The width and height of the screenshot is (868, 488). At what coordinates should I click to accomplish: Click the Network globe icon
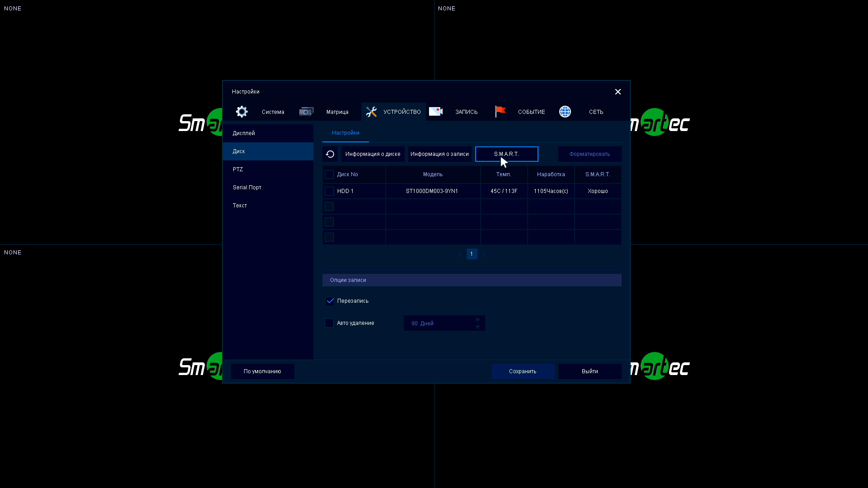click(x=565, y=112)
